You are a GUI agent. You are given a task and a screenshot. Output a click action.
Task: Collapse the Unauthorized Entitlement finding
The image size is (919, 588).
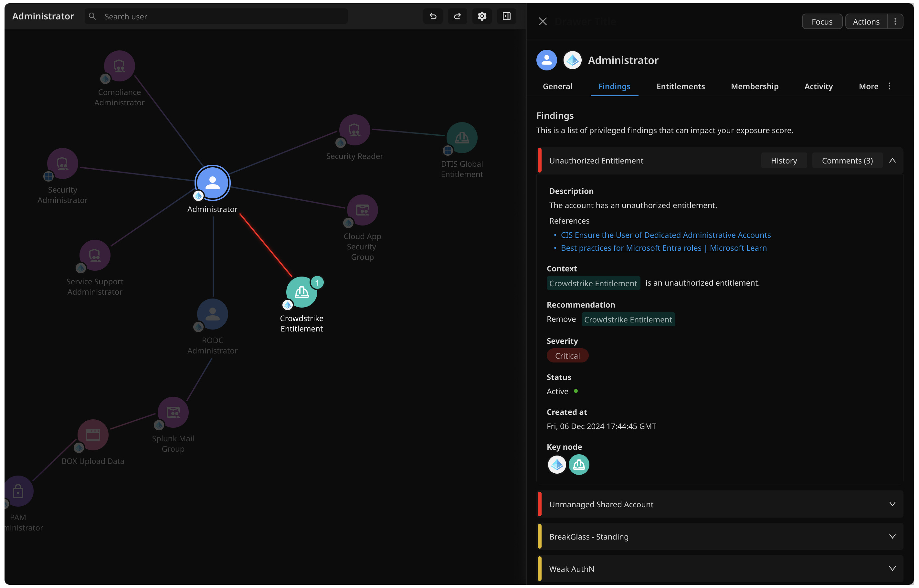(892, 160)
